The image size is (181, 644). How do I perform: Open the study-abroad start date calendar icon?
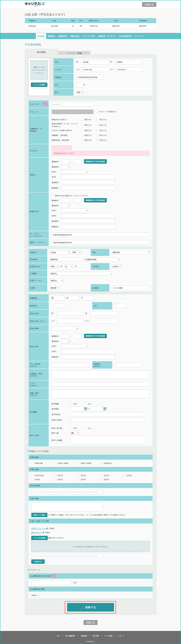click(86, 409)
